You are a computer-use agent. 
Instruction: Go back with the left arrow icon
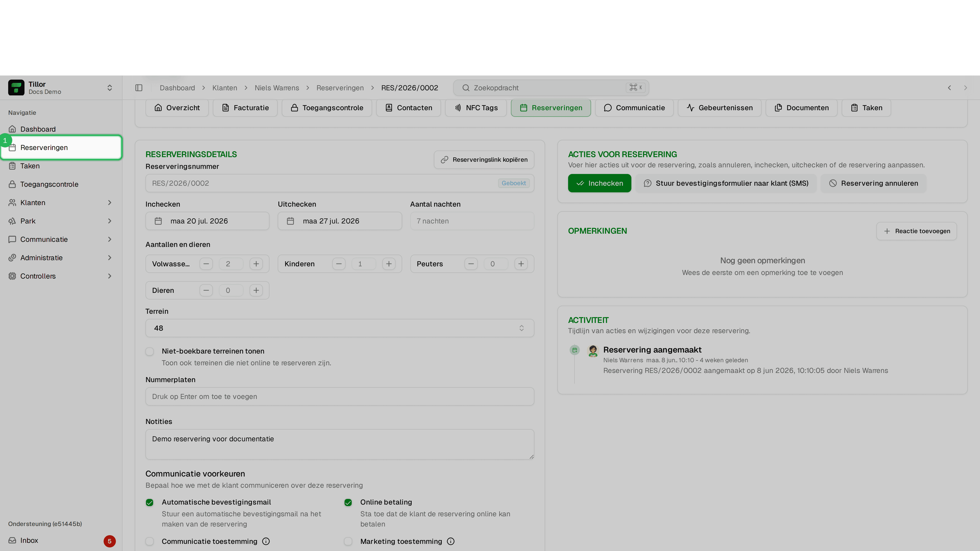pos(949,88)
